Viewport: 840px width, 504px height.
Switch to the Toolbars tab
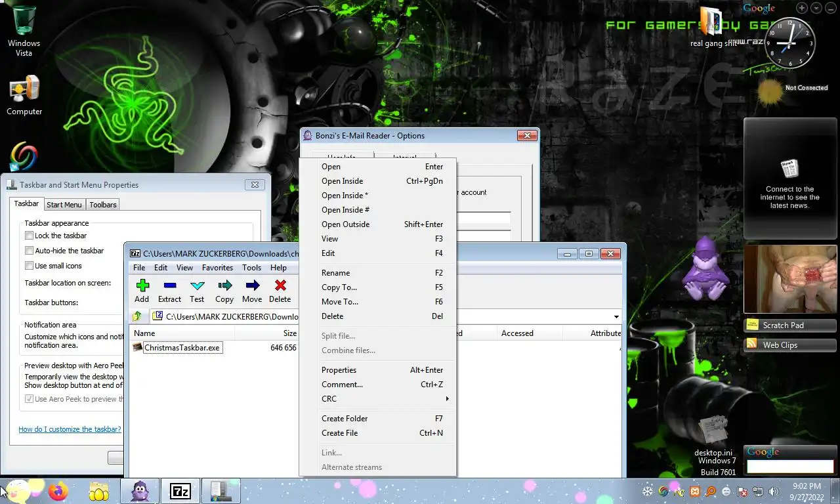coord(103,205)
